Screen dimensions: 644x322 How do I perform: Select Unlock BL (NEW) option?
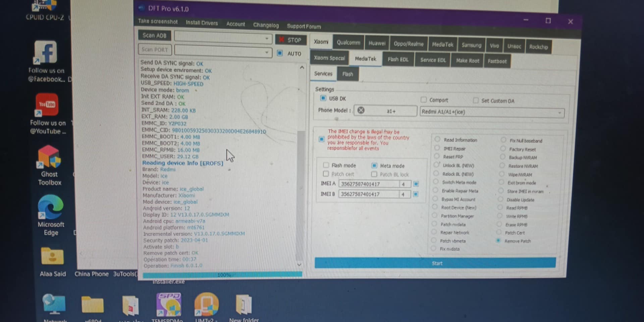tap(436, 165)
